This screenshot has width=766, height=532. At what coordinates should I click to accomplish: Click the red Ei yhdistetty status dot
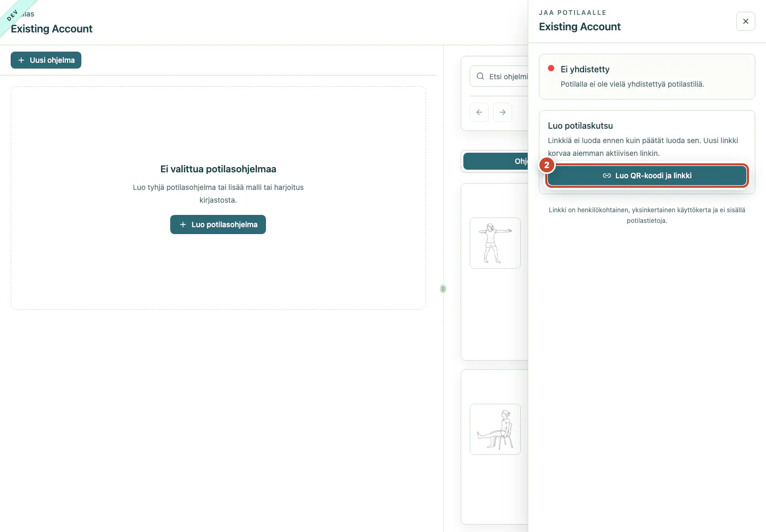pyautogui.click(x=551, y=68)
